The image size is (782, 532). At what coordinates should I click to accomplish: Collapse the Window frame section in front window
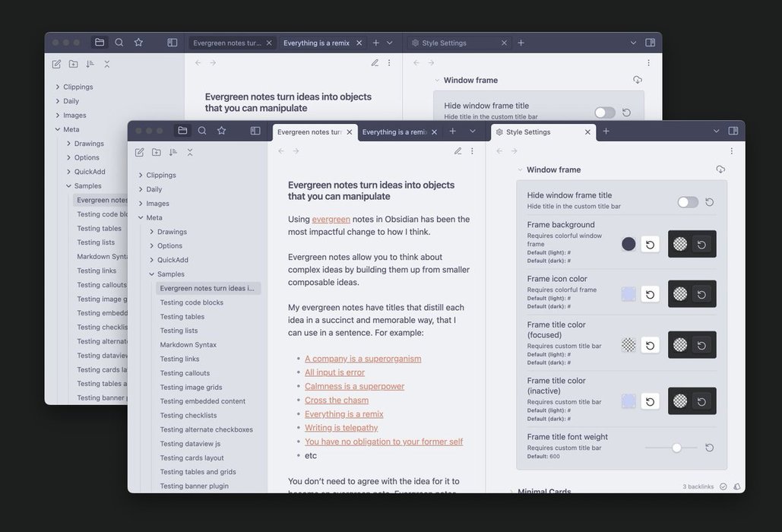(x=521, y=170)
